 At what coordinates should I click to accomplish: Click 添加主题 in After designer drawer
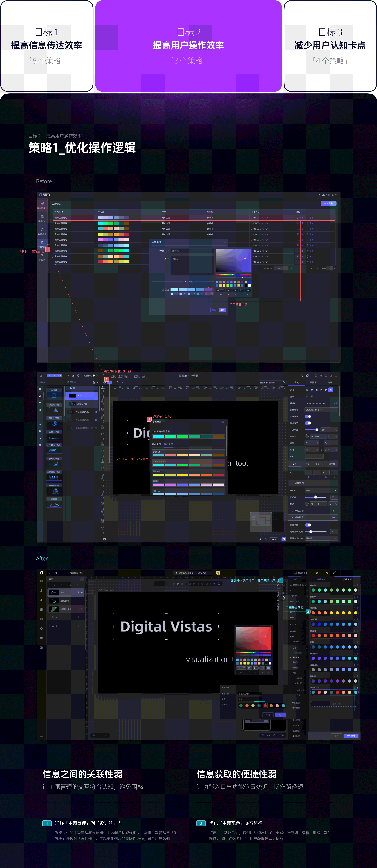334,704
